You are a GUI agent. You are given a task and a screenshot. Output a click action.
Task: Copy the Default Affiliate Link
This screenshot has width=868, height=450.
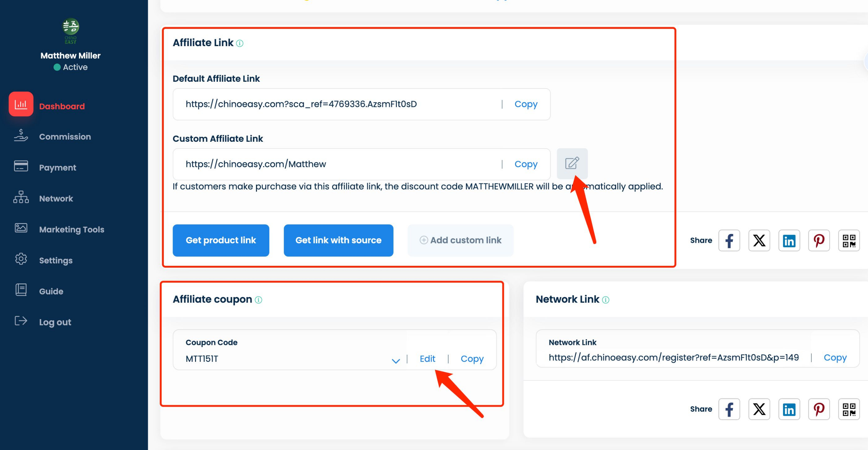(x=526, y=104)
